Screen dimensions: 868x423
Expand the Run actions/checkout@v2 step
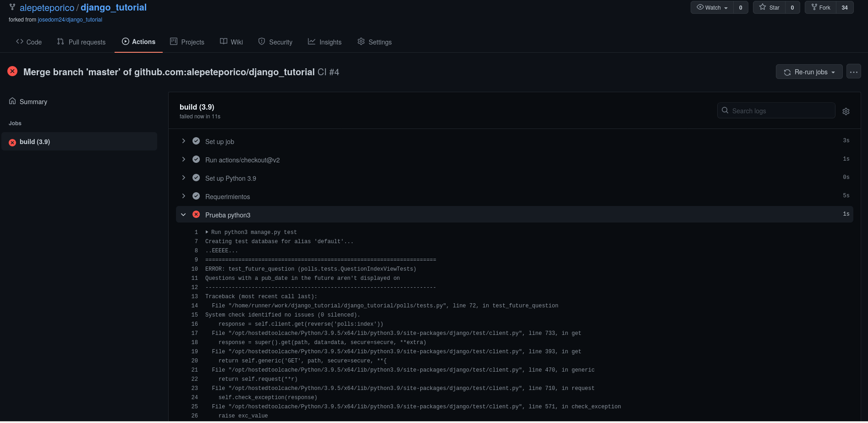(183, 159)
